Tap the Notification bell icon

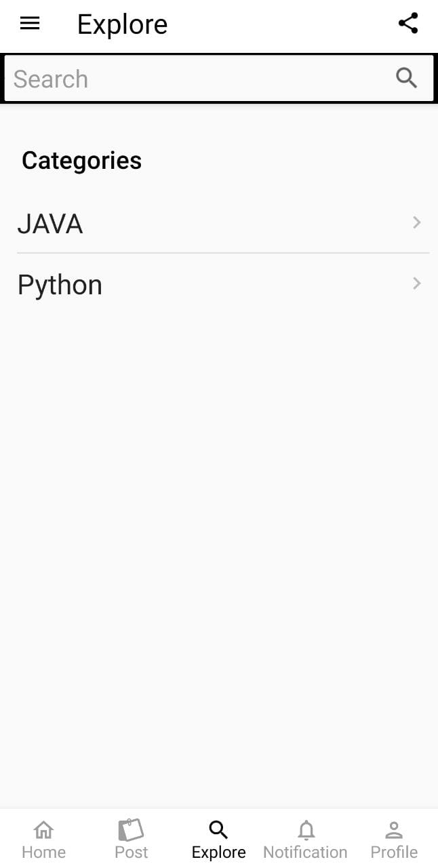click(306, 829)
